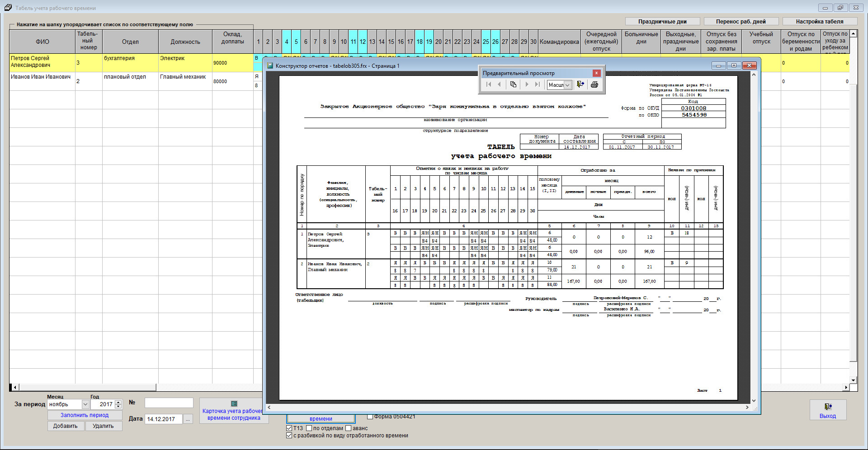Screen dimensions: 868x450
Task: Sort list by ФИО column header
Action: pyautogui.click(x=42, y=42)
